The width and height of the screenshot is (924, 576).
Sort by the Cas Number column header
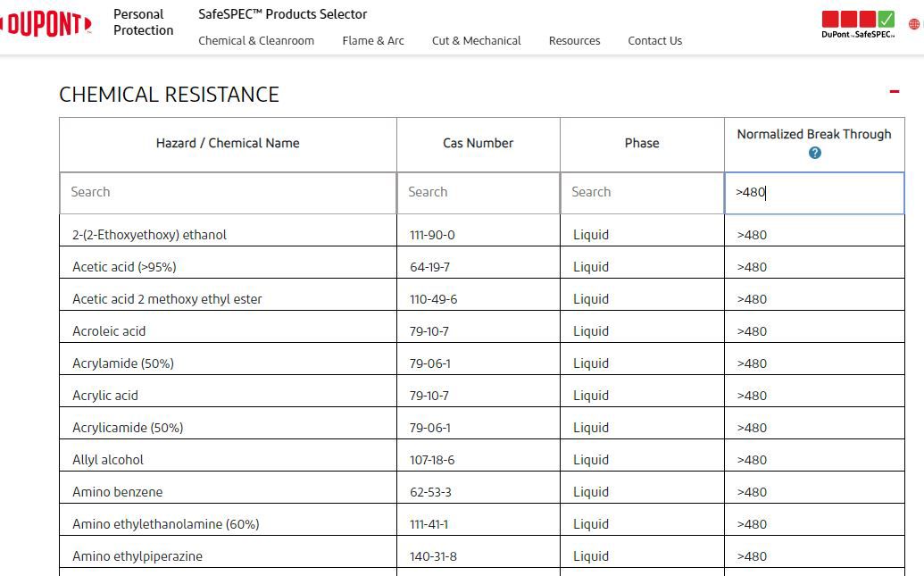tap(478, 143)
